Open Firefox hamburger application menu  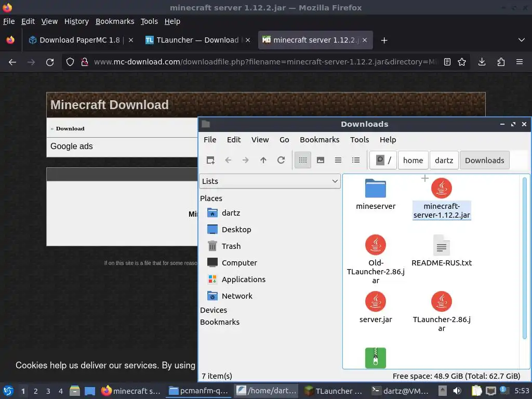click(520, 62)
